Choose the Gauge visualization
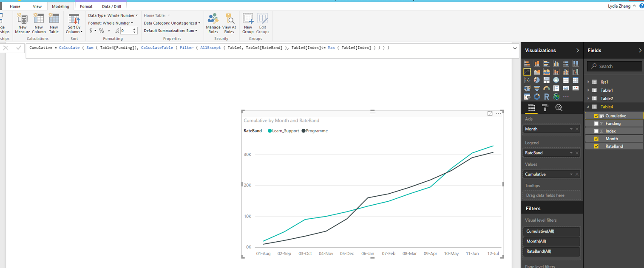644x268 pixels. 547,88
